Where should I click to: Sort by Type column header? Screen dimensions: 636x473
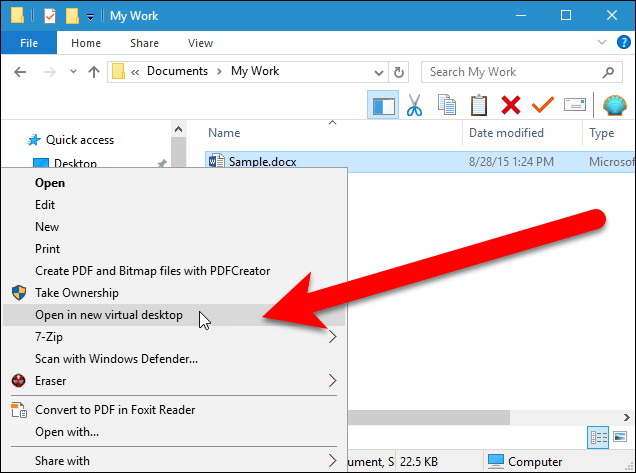(x=602, y=133)
